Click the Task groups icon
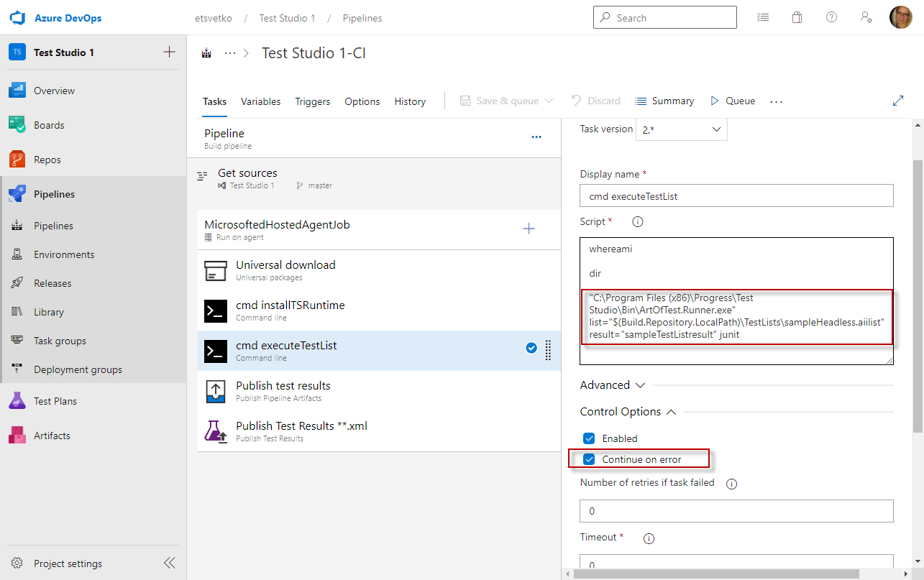The height and width of the screenshot is (580, 924). pyautogui.click(x=18, y=341)
